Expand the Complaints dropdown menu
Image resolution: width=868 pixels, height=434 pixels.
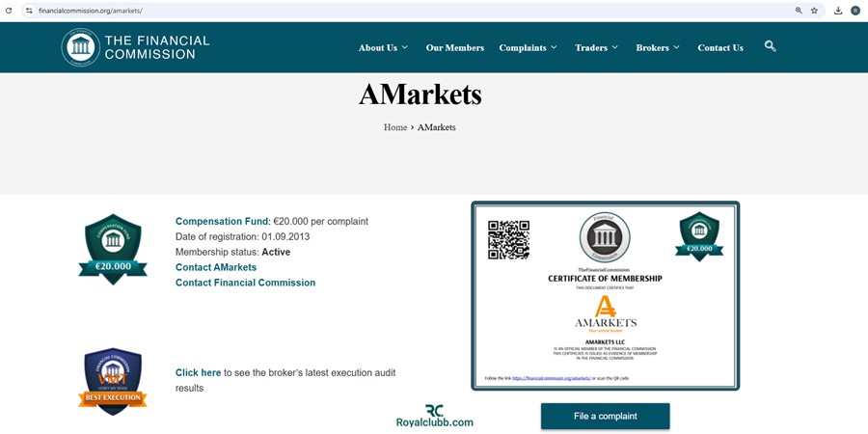tap(528, 47)
